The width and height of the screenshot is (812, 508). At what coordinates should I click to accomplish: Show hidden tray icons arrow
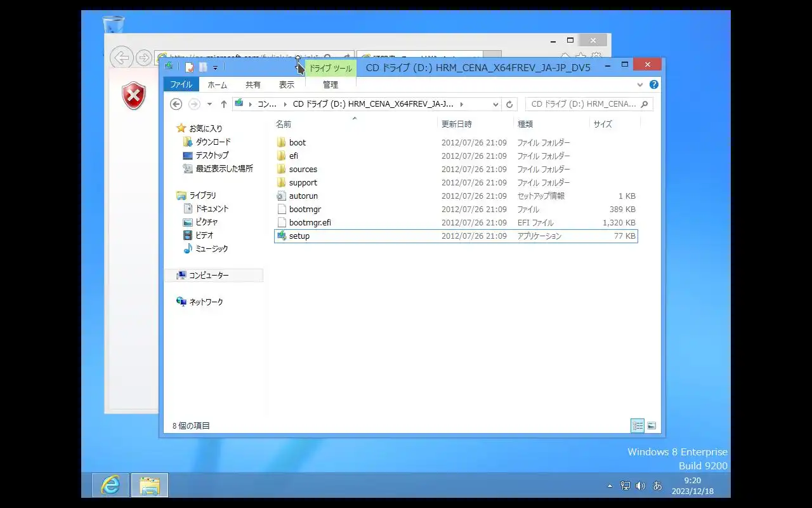pos(610,486)
